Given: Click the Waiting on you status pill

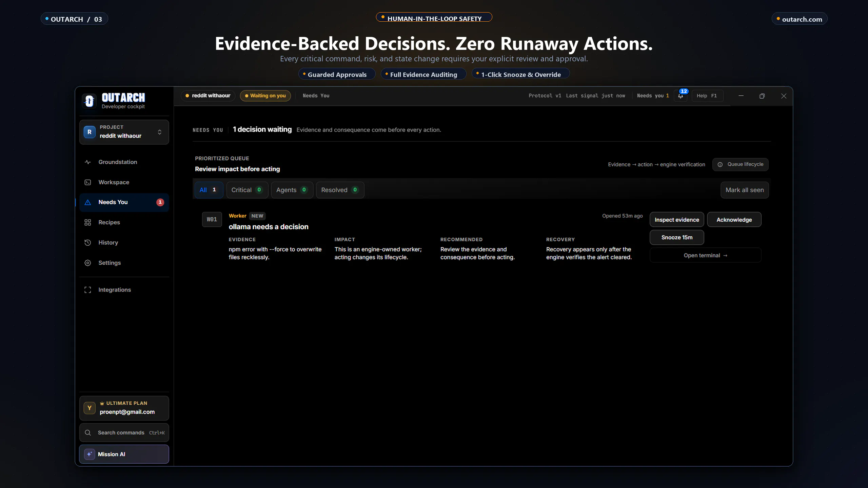Looking at the screenshot, I should pyautogui.click(x=265, y=96).
